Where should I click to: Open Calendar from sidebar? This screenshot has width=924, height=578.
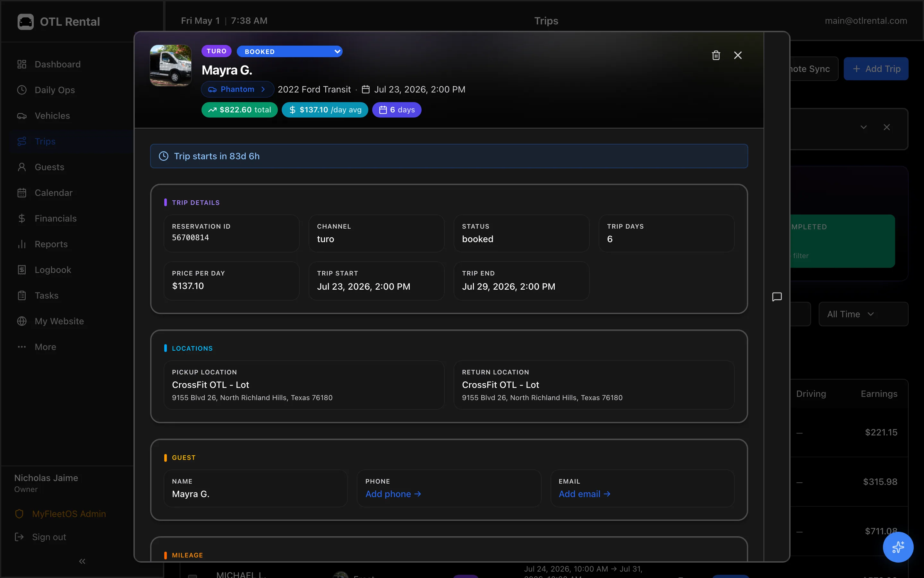[x=54, y=193]
